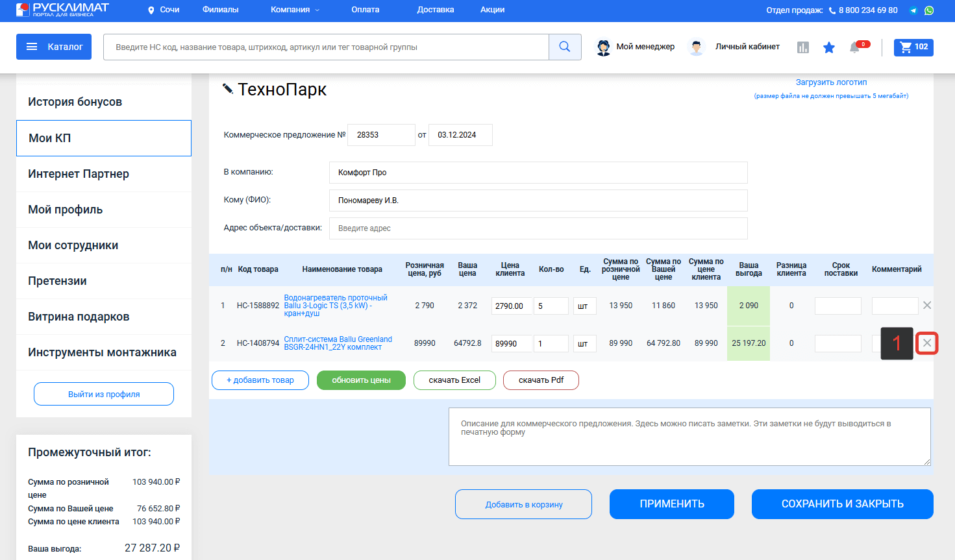The height and width of the screenshot is (560, 955).
Task: Open Витрина подарков section
Action: click(104, 317)
